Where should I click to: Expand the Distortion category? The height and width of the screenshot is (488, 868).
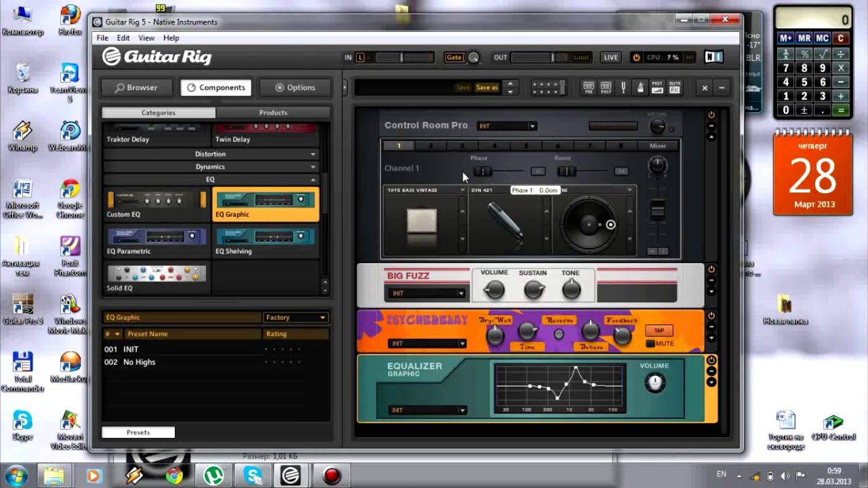click(x=210, y=155)
